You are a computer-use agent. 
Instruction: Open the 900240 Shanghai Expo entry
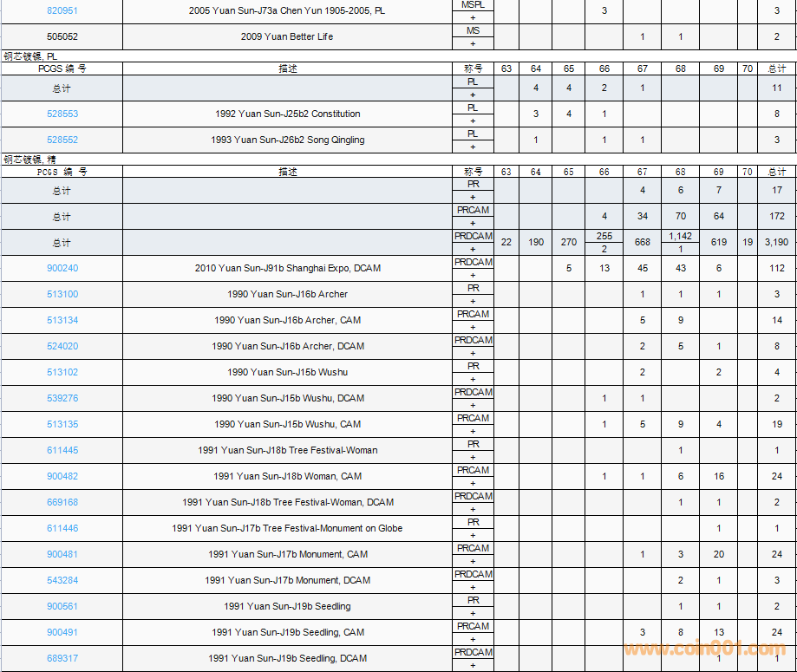[62, 268]
